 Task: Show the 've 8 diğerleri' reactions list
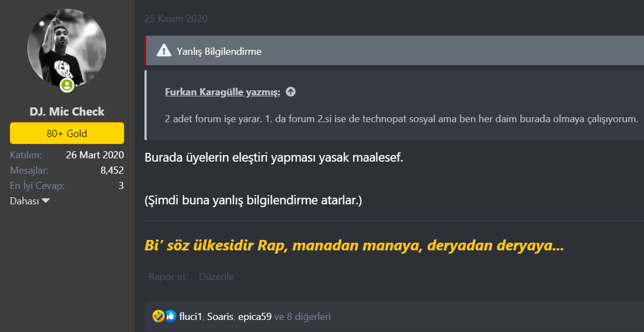point(303,316)
